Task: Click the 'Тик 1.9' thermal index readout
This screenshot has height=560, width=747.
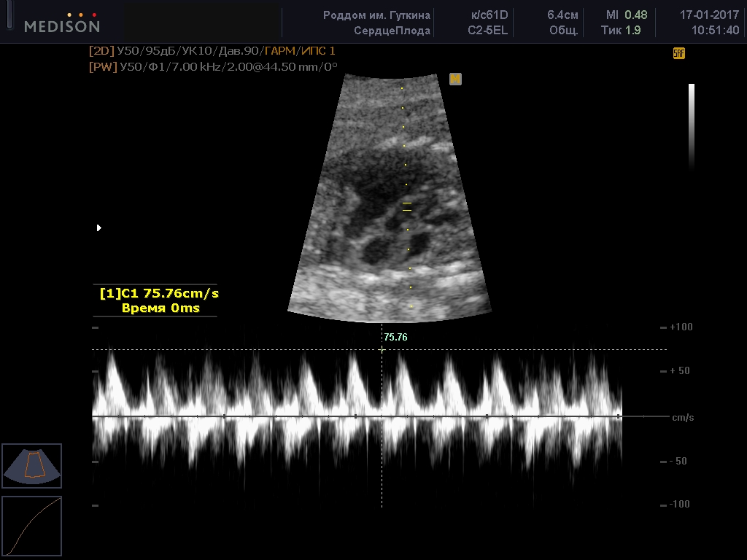Action: click(x=621, y=31)
